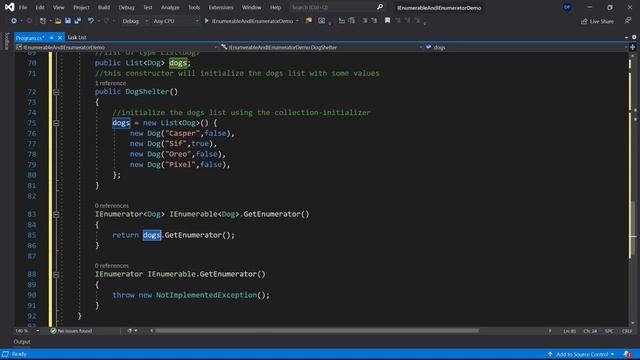640x360 pixels.
Task: Click the comment out lines icon
Action: 342,20
